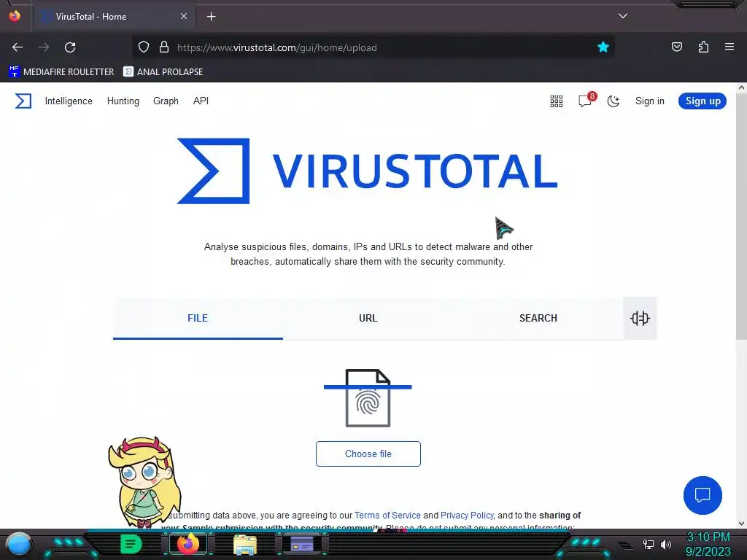747x560 pixels.
Task: Open notifications icon with badge 8
Action: [587, 100]
